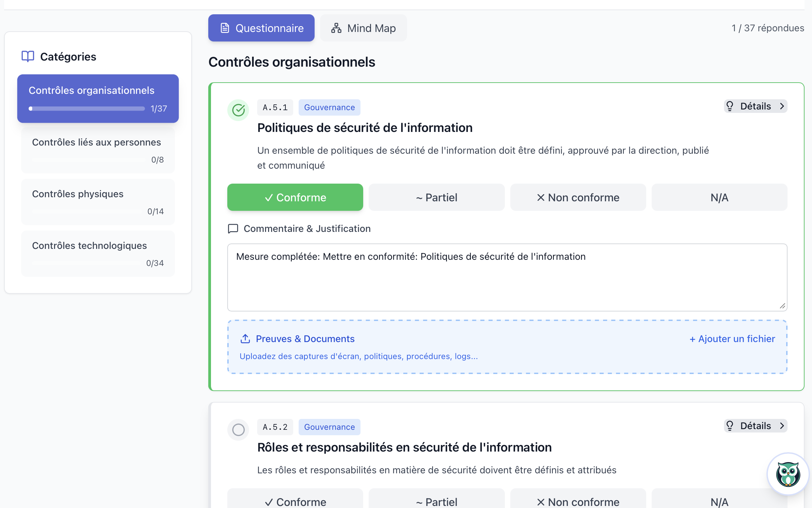Click the A.5.1 control code badge

coord(275,107)
